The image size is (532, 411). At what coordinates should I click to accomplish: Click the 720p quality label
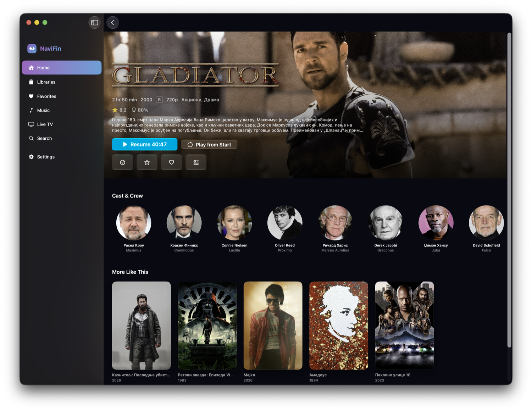(x=172, y=100)
